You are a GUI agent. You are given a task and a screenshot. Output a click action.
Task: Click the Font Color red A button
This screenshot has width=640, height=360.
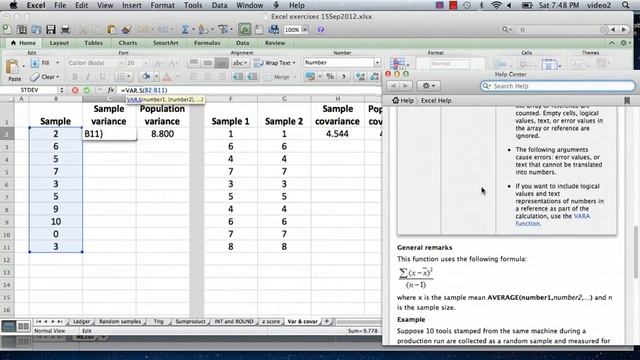click(x=167, y=77)
